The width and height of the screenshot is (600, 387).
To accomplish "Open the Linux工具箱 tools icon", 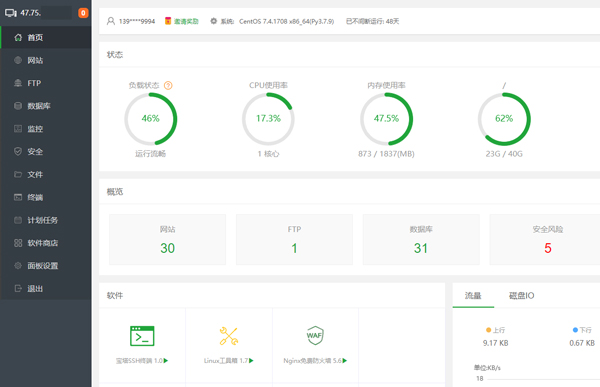I will coord(229,336).
